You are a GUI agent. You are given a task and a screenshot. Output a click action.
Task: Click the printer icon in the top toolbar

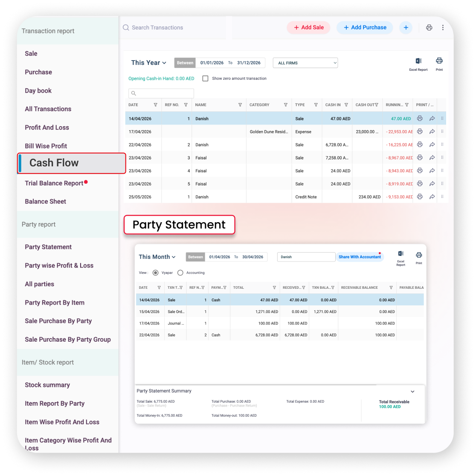(x=429, y=28)
